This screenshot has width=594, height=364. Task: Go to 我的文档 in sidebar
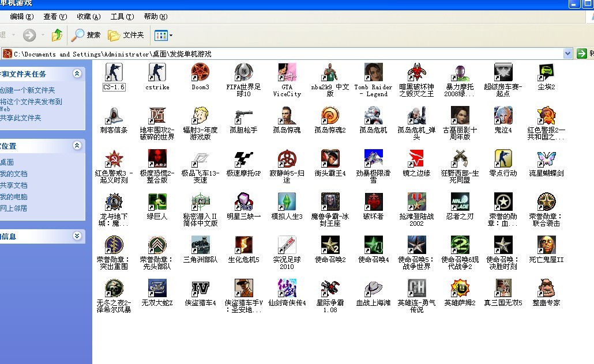(x=14, y=174)
